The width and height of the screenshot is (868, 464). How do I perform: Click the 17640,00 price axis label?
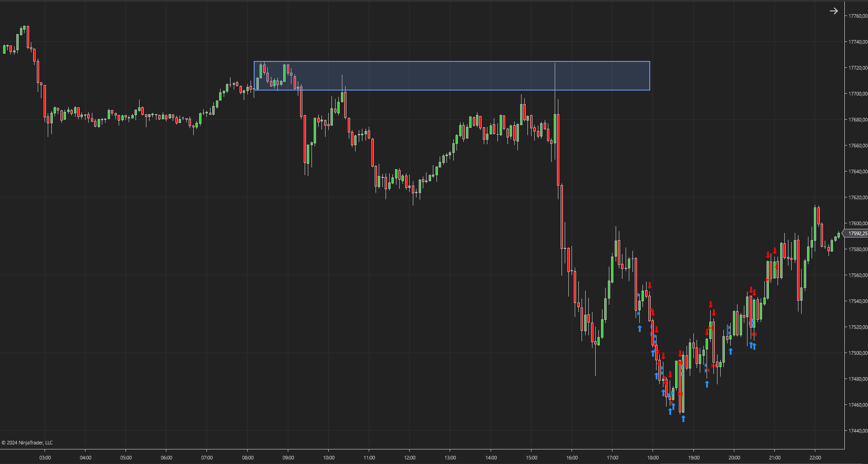point(858,171)
